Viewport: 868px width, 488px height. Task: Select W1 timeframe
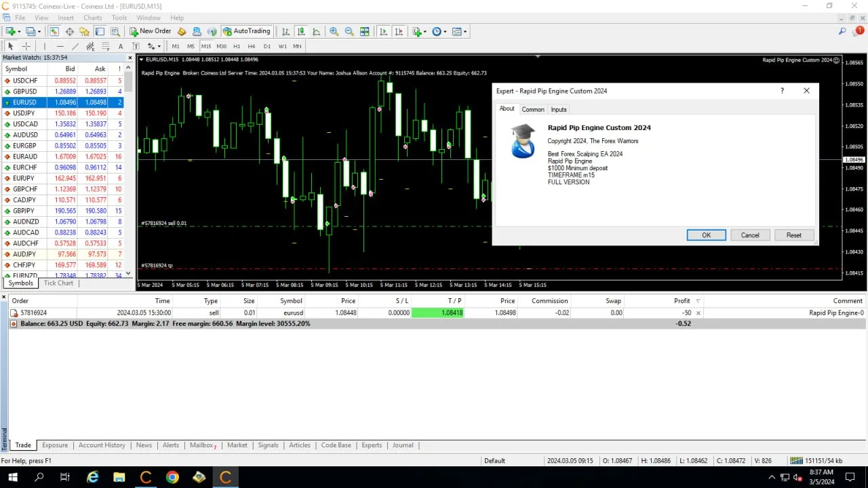pyautogui.click(x=282, y=46)
